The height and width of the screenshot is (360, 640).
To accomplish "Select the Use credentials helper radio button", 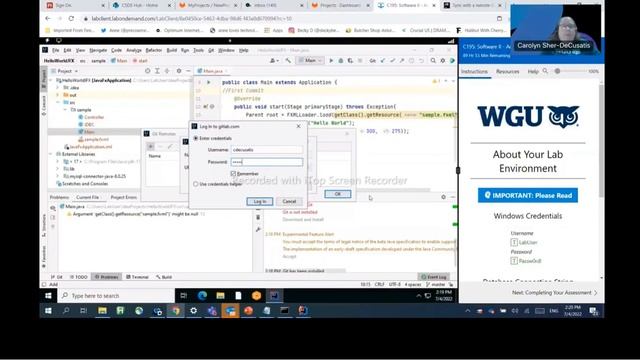I will click(x=196, y=184).
